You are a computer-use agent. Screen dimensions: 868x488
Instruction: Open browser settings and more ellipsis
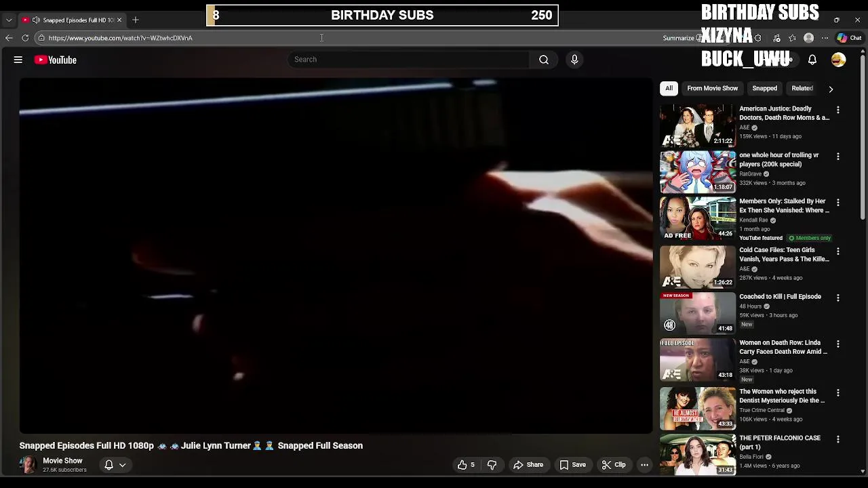tap(825, 38)
